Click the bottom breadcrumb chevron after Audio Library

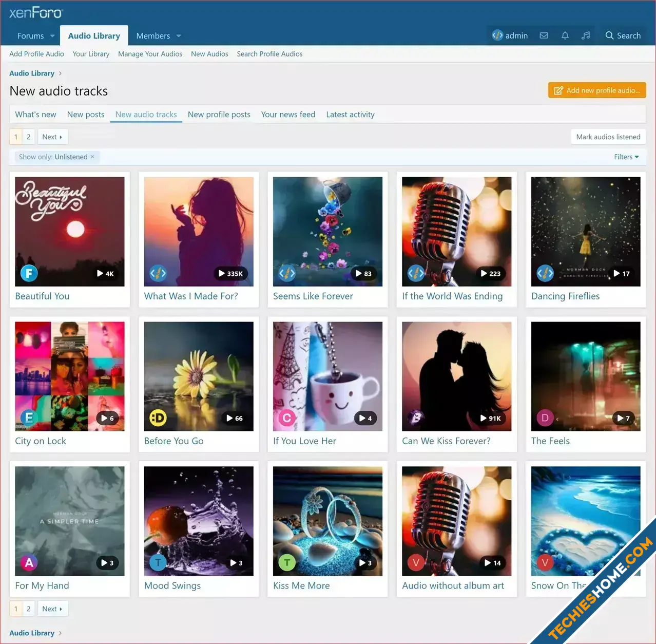point(60,633)
